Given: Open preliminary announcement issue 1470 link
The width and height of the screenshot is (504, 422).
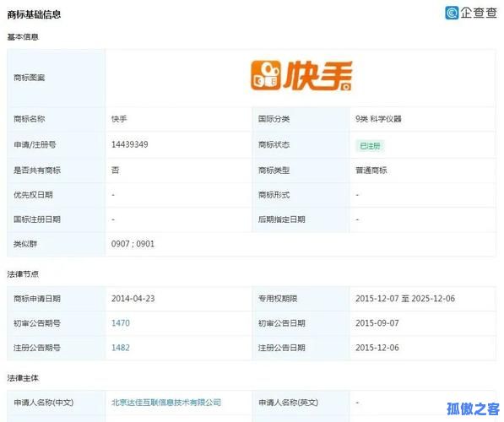Looking at the screenshot, I should [x=121, y=323].
